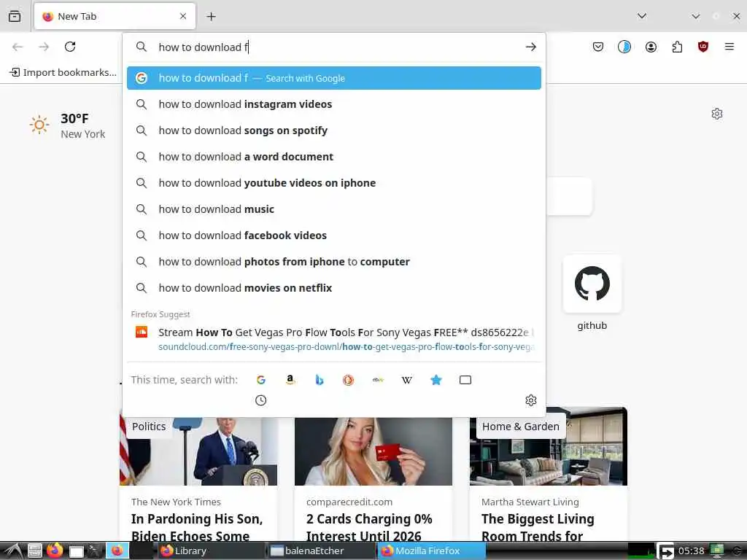Open the Politics story thumbnail
This screenshot has width=747, height=560.
pyautogui.click(x=198, y=451)
